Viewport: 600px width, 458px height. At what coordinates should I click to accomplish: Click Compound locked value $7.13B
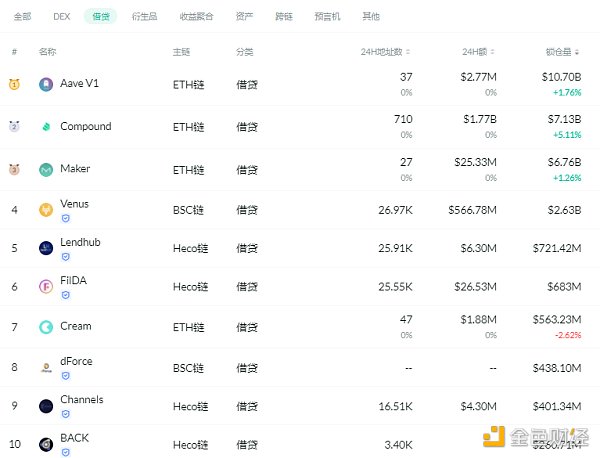[x=564, y=119]
